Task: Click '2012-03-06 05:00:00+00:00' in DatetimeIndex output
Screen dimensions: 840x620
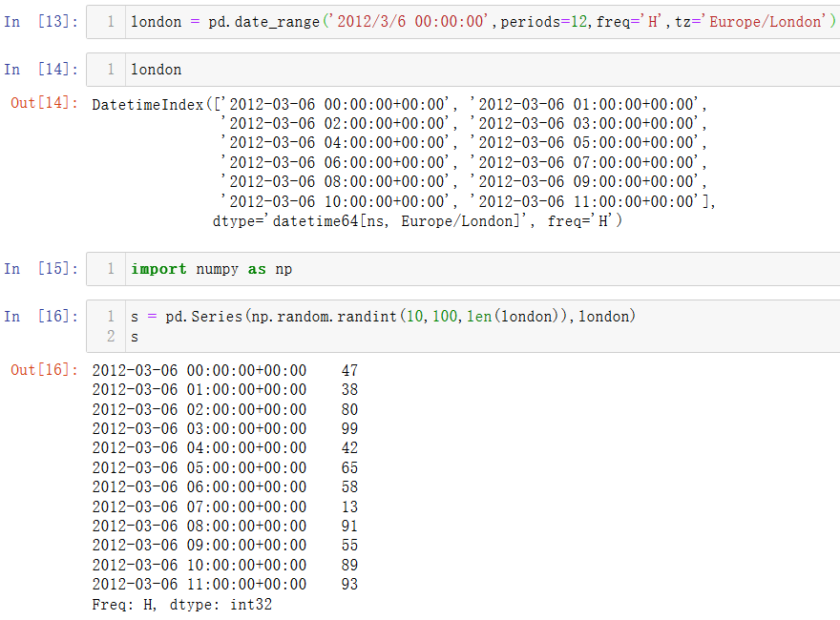Action: [x=584, y=142]
